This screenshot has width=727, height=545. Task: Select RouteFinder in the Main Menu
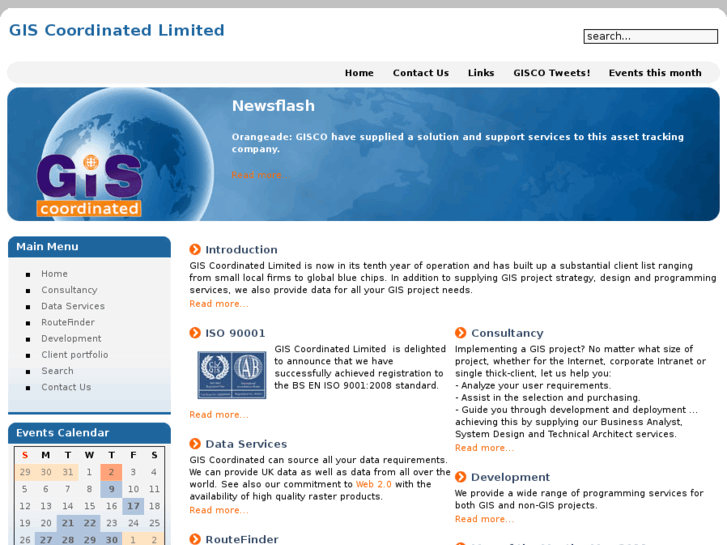[68, 322]
